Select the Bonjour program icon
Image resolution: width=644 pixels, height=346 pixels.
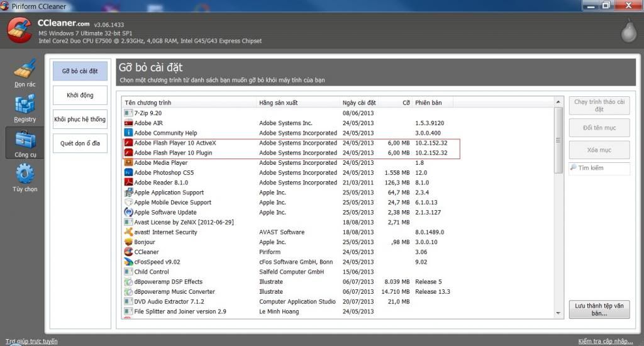[128, 242]
